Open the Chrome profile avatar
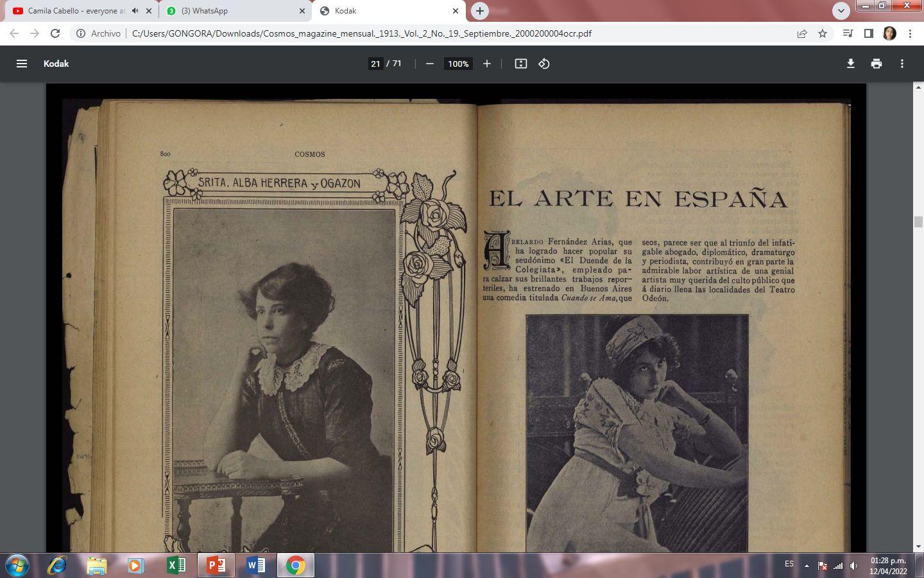This screenshot has height=578, width=924. (x=889, y=33)
